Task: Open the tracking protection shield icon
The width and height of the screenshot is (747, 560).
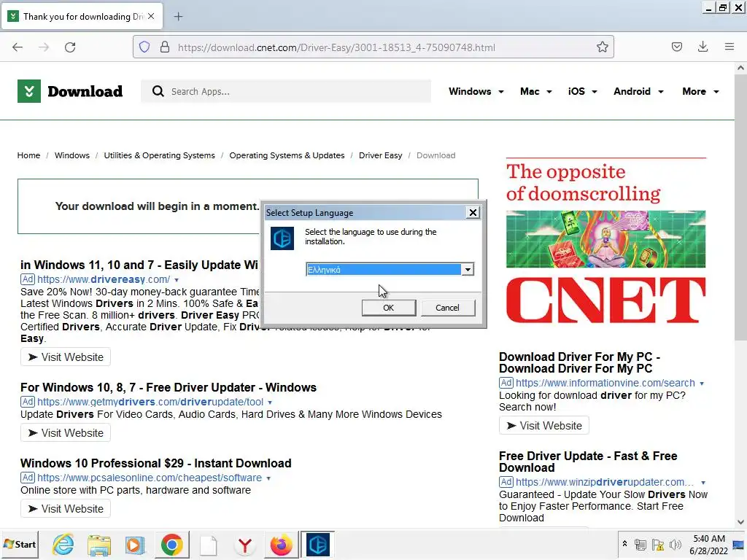Action: coord(144,47)
